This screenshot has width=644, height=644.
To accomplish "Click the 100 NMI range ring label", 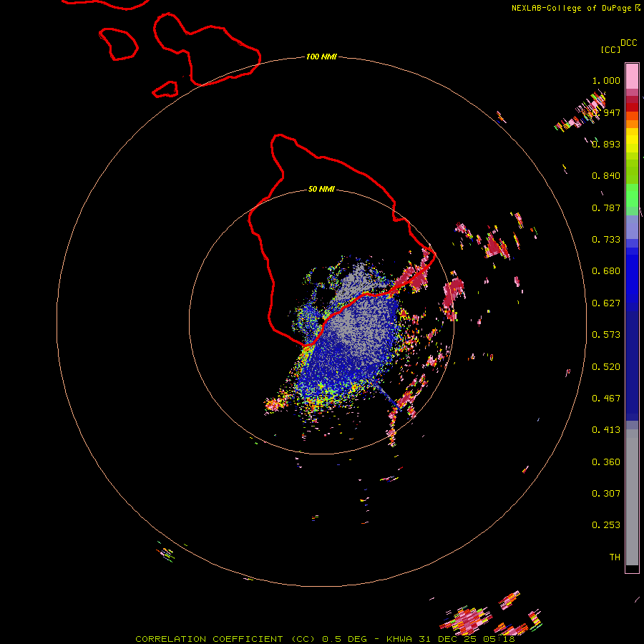I will click(x=321, y=57).
